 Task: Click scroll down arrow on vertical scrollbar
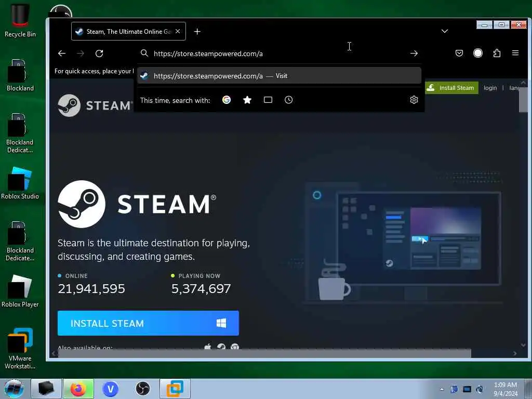523,345
